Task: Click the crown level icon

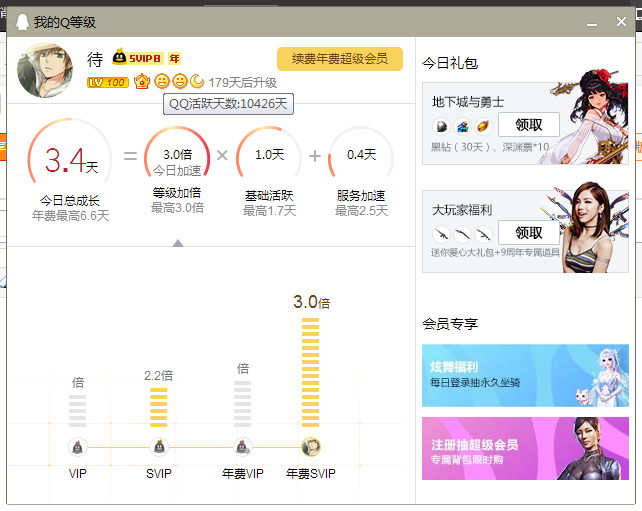Action: 142,81
